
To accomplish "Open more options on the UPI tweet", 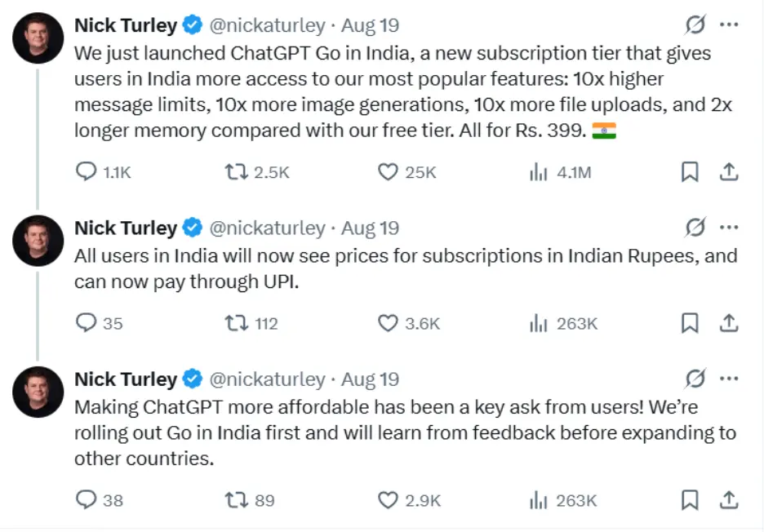I will [729, 227].
